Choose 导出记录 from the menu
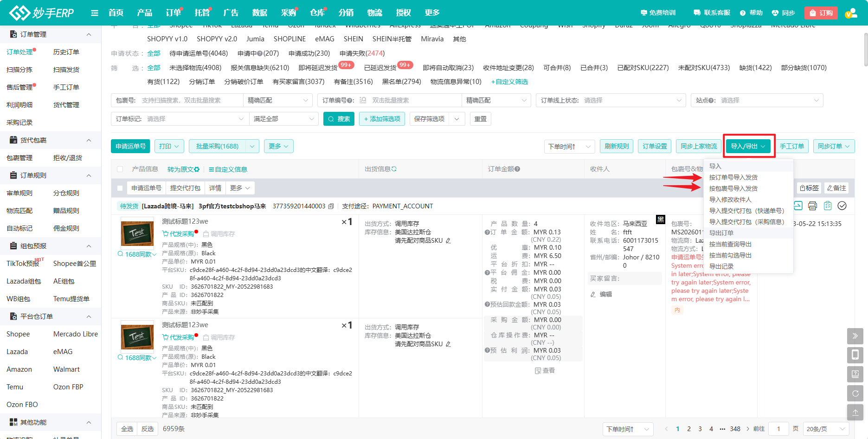Image resolution: width=868 pixels, height=439 pixels. 721,266
